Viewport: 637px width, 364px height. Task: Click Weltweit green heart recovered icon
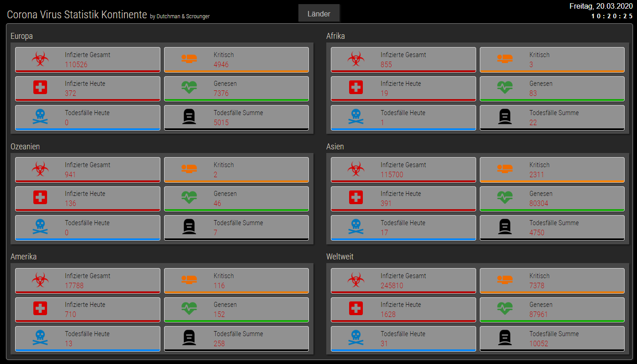pyautogui.click(x=505, y=308)
